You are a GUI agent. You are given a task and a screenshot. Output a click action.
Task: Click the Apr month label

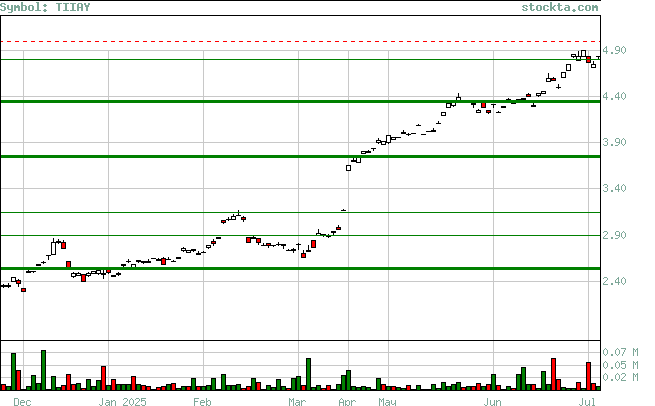347,402
